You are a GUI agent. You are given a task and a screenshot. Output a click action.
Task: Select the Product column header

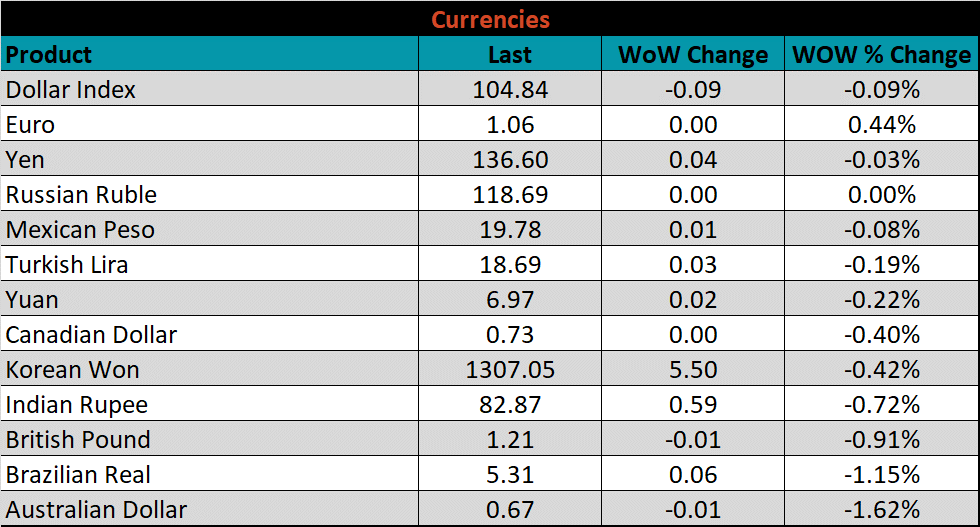49,54
